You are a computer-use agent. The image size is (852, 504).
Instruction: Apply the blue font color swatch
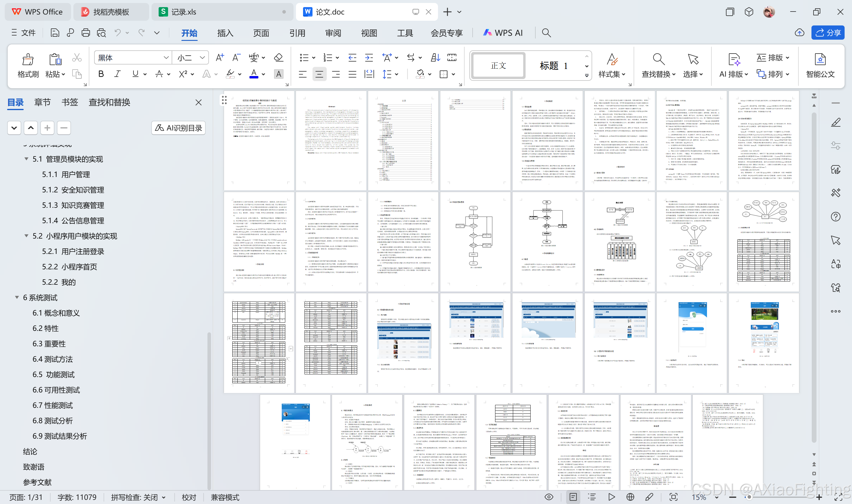tap(254, 74)
